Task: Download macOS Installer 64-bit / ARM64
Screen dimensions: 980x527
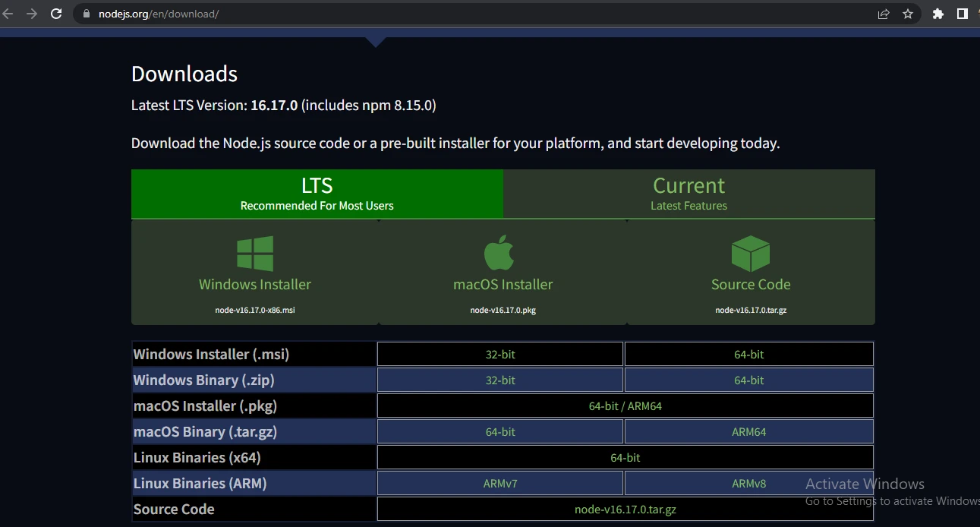Action: (x=625, y=406)
